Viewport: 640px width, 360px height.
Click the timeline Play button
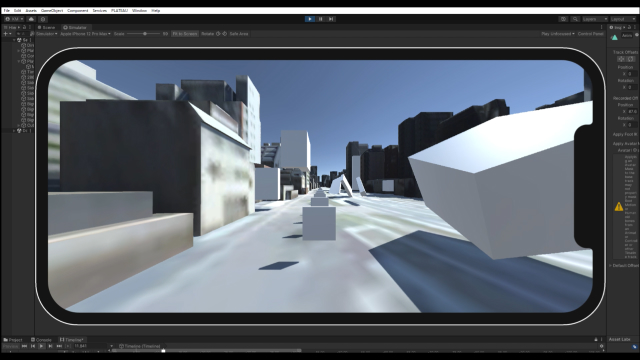41,346
